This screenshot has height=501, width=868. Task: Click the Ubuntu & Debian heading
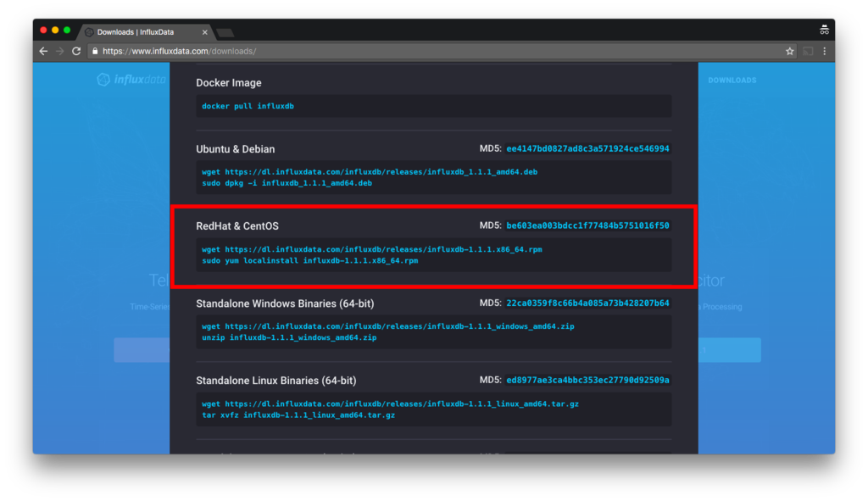[x=236, y=149]
